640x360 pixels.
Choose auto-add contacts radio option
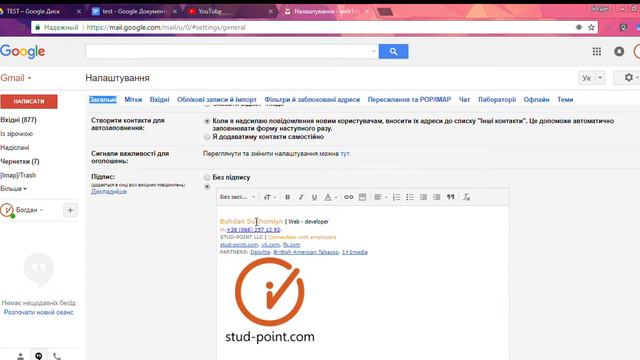click(207, 121)
